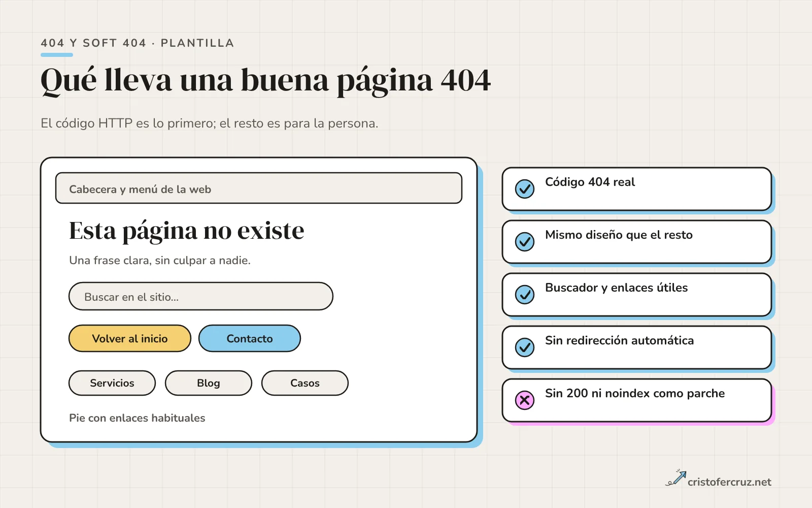Go to the Blog pill link
Screen dimensions: 812x508
tap(209, 383)
